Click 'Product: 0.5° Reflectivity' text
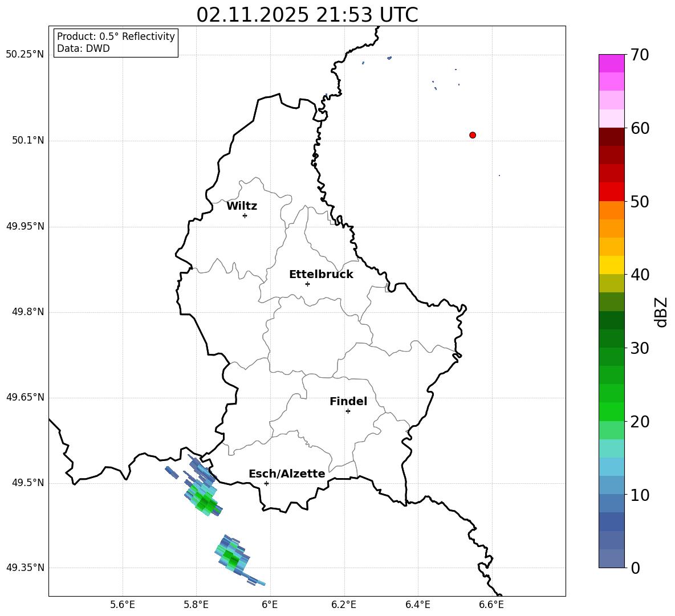 [116, 36]
